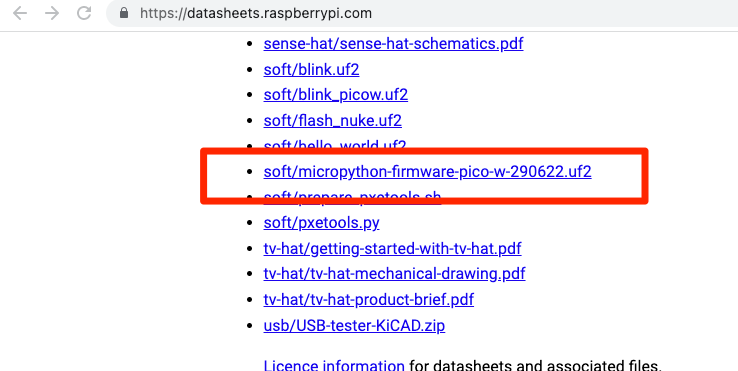Open soft/hello_world.uf2 link
The width and height of the screenshot is (738, 371).
[335, 145]
